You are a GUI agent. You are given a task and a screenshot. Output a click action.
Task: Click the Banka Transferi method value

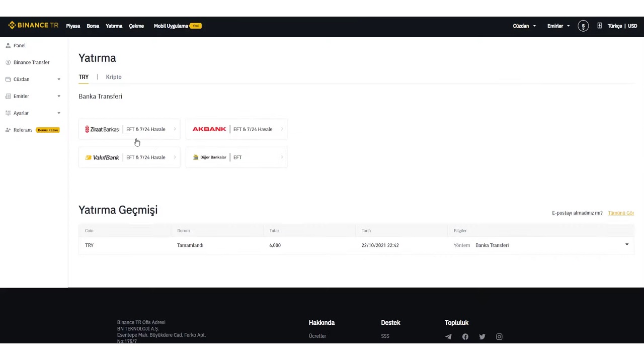[x=492, y=245]
